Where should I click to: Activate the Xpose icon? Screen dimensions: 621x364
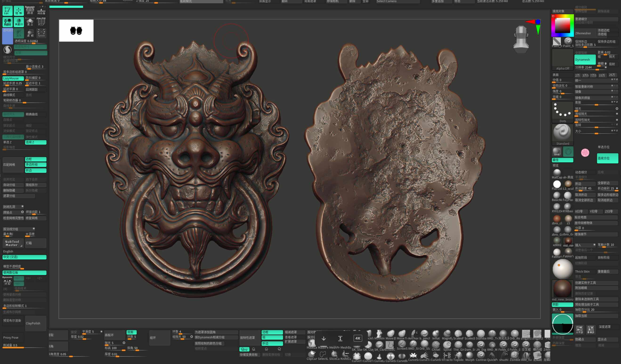(41, 33)
